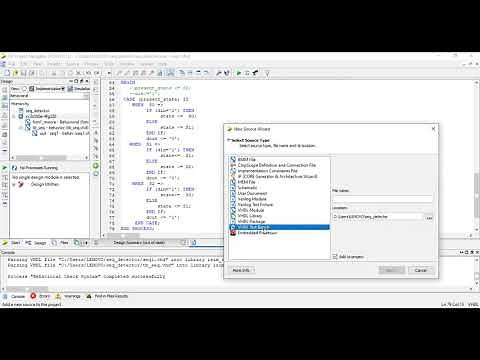480x360 pixels.
Task: Select highlighted VHDL Test Bench entry
Action: click(x=279, y=227)
